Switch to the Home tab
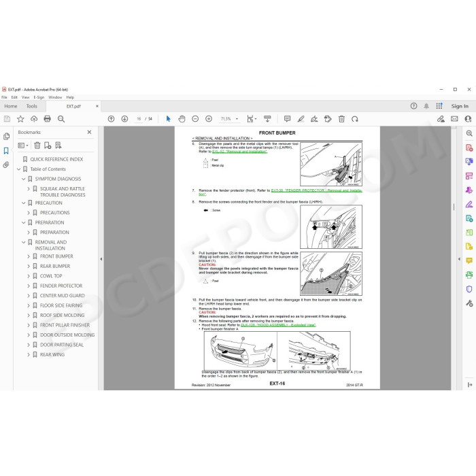The width and height of the screenshot is (476, 476). 11,106
